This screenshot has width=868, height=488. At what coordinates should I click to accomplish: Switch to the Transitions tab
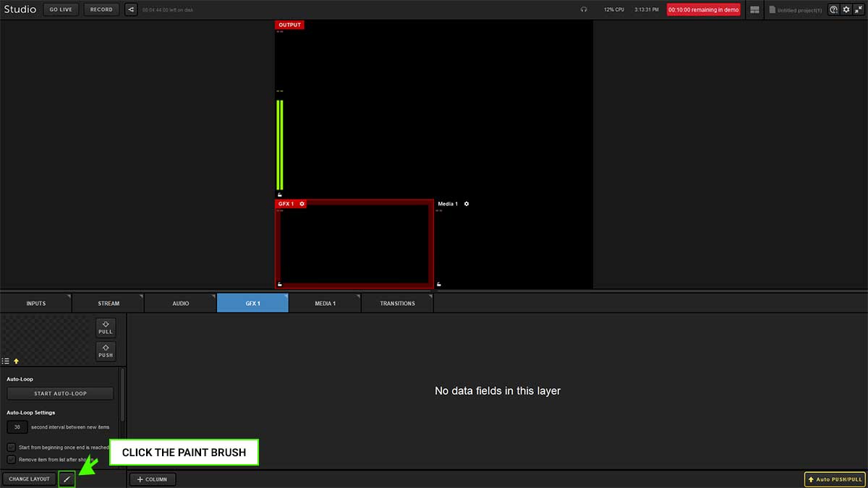pos(398,304)
